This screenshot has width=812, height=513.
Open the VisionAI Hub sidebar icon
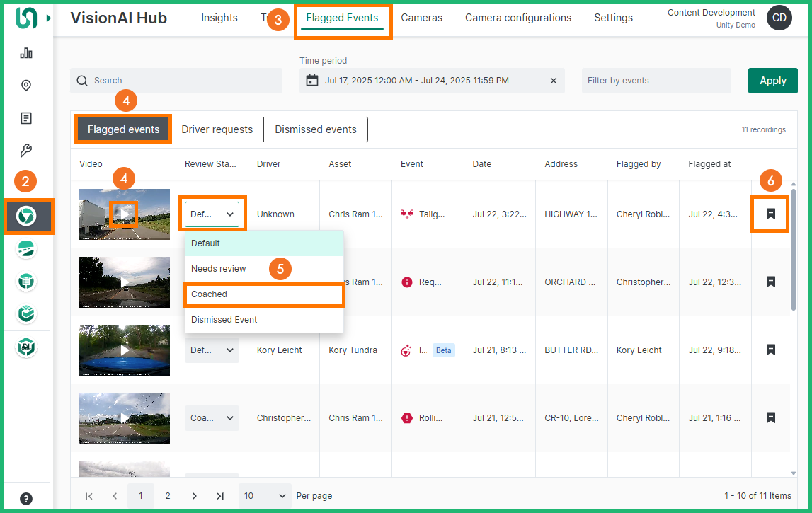click(x=26, y=216)
